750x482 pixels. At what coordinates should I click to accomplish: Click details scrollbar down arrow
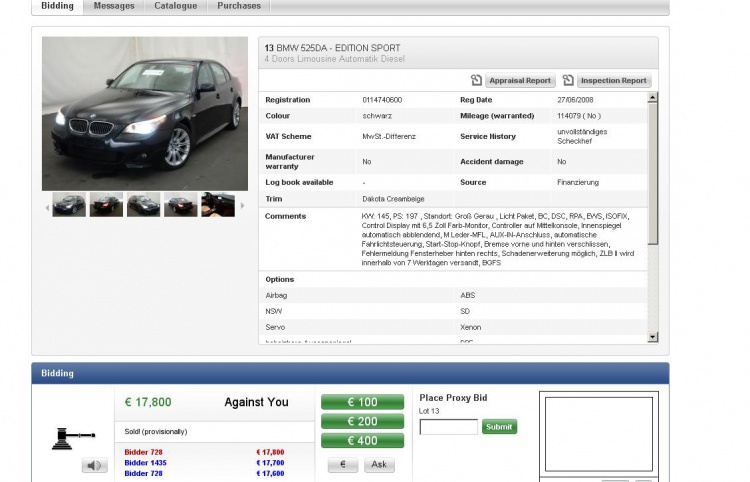click(653, 337)
